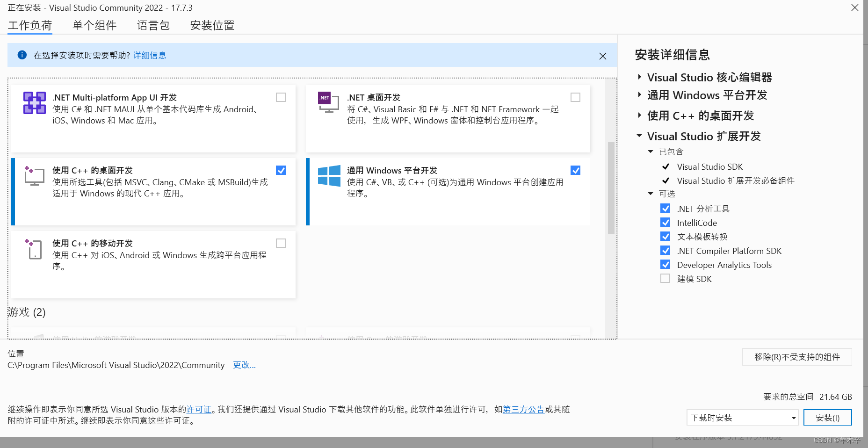Expand the Visual Studio 核心编辑器 entry
The image size is (868, 448).
(x=639, y=77)
